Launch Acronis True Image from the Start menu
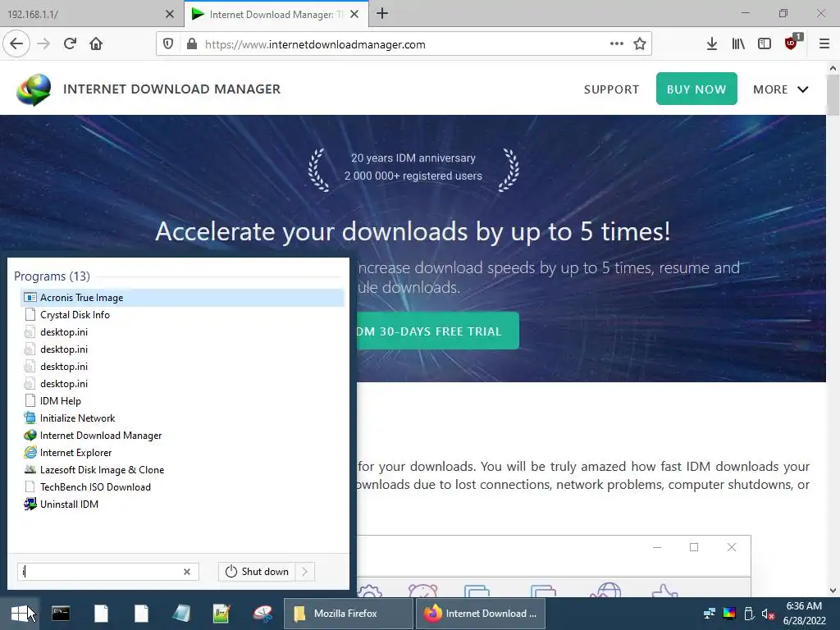This screenshot has height=630, width=840. click(182, 297)
